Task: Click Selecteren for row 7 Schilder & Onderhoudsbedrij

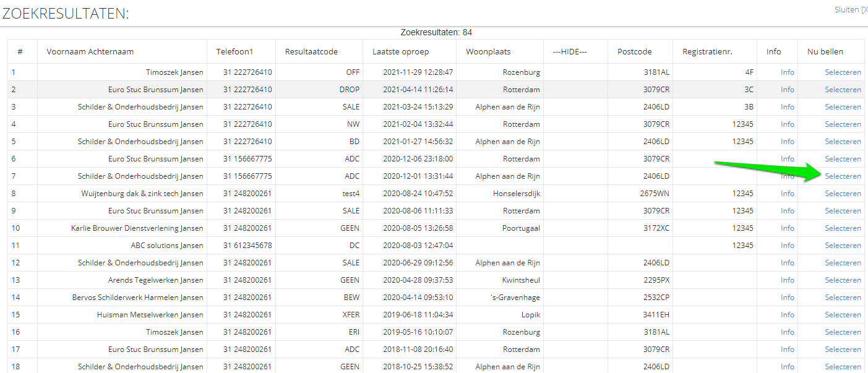Action: click(843, 176)
